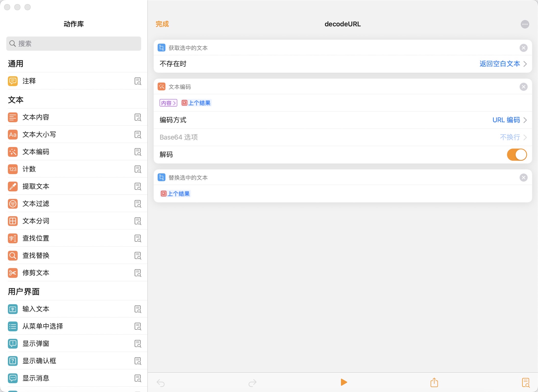This screenshot has width=538, height=392.
Task: Redo the last edit
Action: (252, 383)
